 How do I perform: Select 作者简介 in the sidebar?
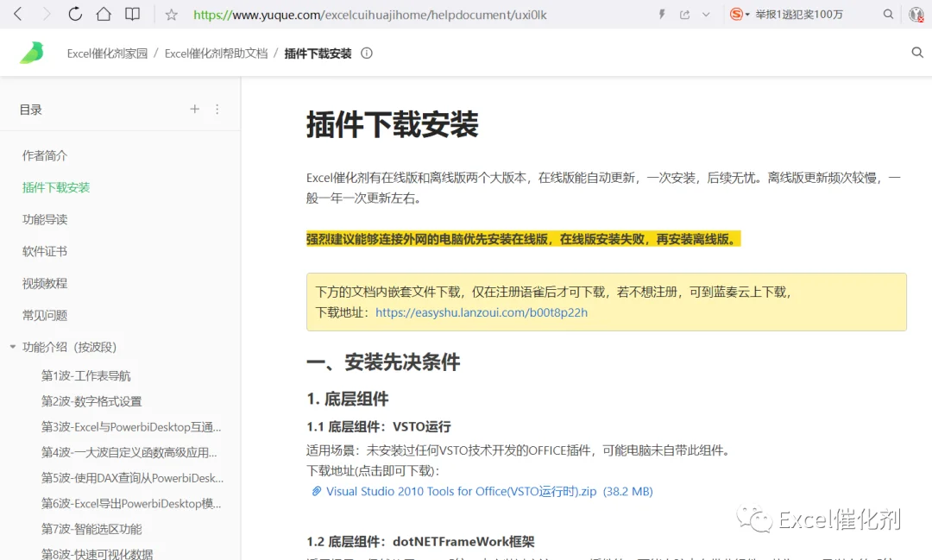pyautogui.click(x=45, y=156)
